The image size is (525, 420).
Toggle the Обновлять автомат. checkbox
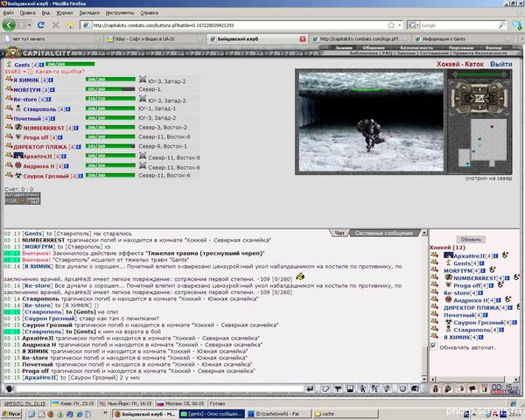point(434,346)
